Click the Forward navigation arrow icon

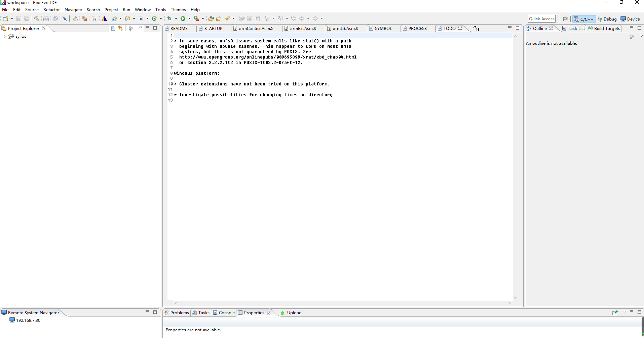(x=315, y=18)
